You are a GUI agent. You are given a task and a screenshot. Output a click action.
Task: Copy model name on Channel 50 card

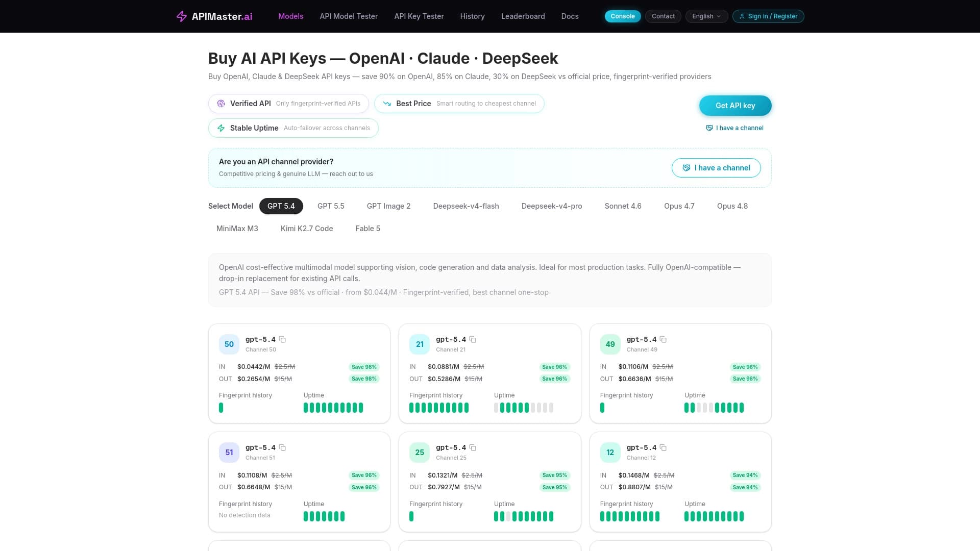pyautogui.click(x=282, y=339)
